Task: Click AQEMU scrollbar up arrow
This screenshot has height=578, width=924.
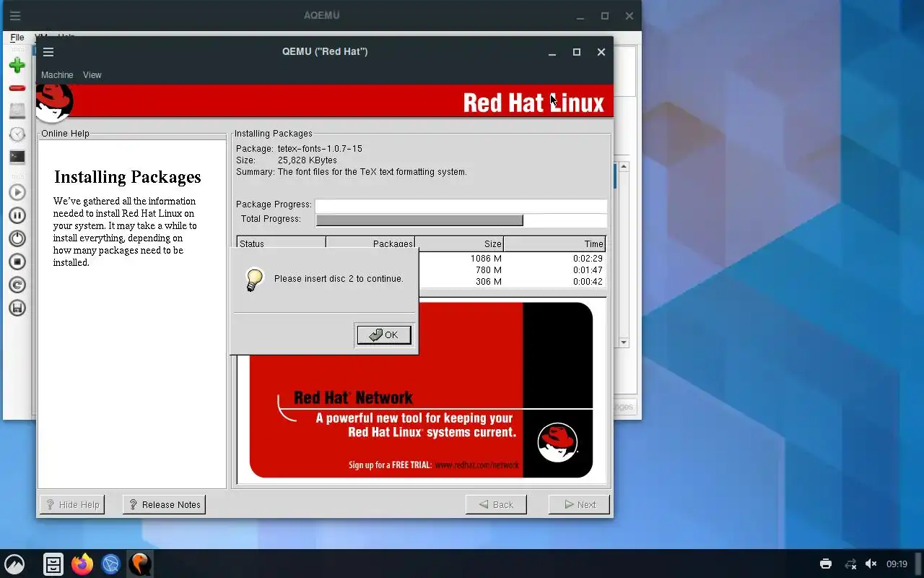Action: (x=624, y=167)
